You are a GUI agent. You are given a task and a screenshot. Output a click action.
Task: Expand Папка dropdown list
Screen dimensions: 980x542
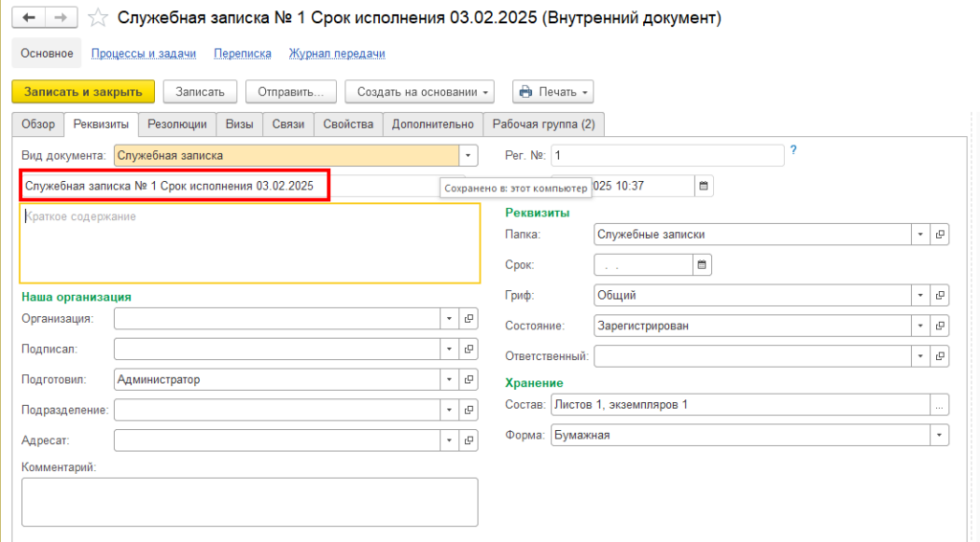pyautogui.click(x=920, y=235)
